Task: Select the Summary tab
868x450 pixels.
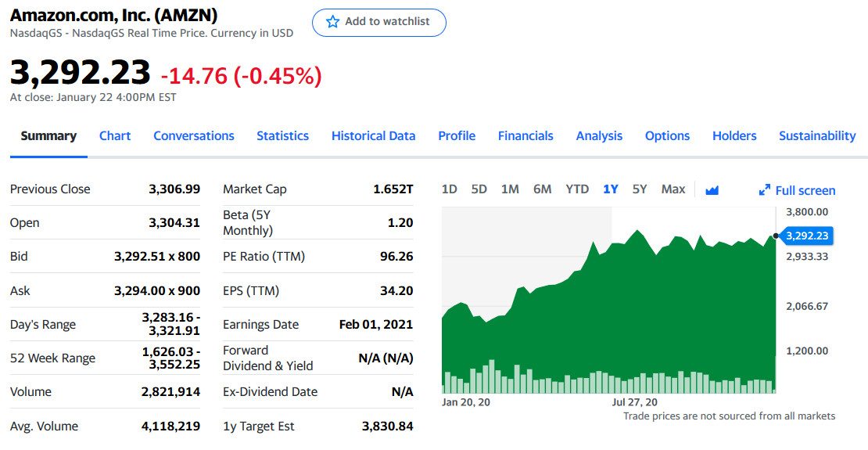Action: click(x=48, y=135)
